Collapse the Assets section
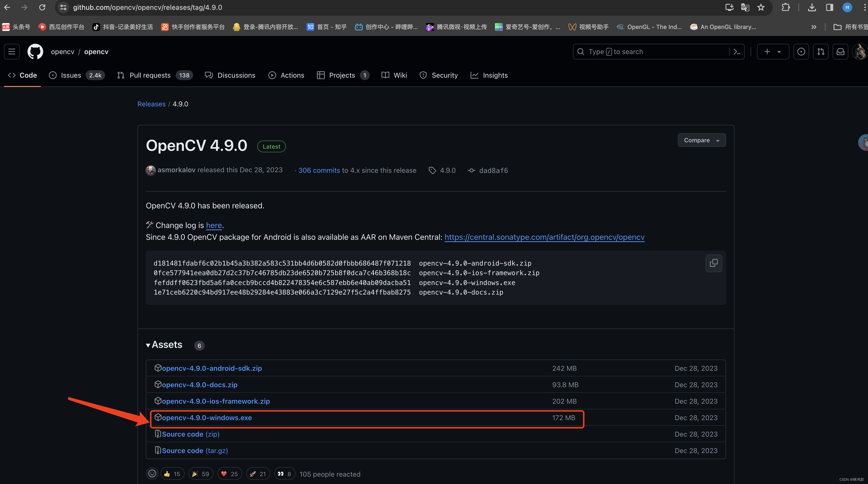The width and height of the screenshot is (868, 484). (x=148, y=345)
